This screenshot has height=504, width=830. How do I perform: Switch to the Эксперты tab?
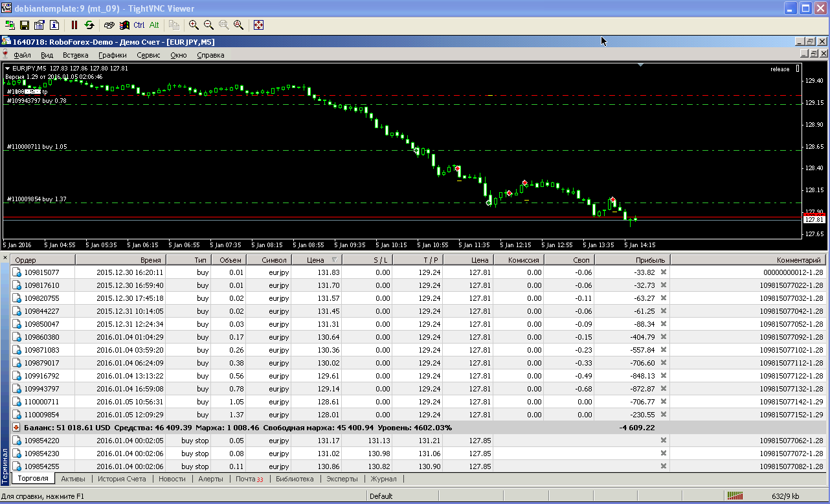pyautogui.click(x=342, y=479)
